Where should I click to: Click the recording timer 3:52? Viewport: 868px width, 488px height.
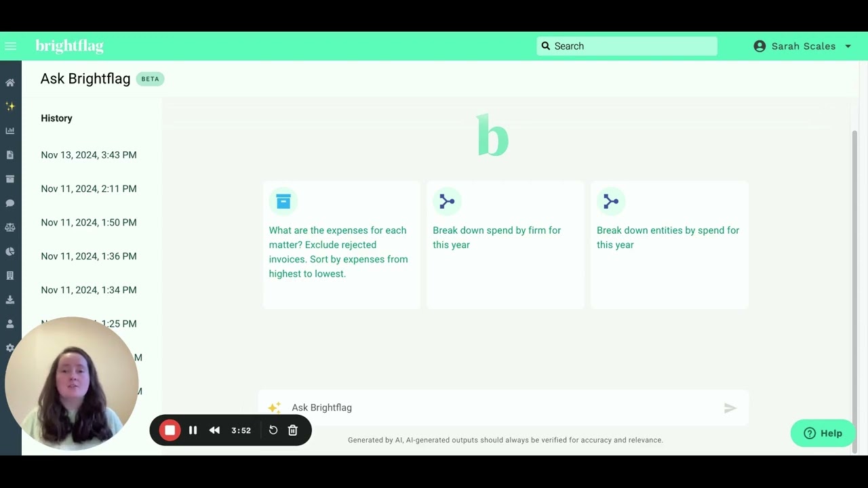point(241,430)
